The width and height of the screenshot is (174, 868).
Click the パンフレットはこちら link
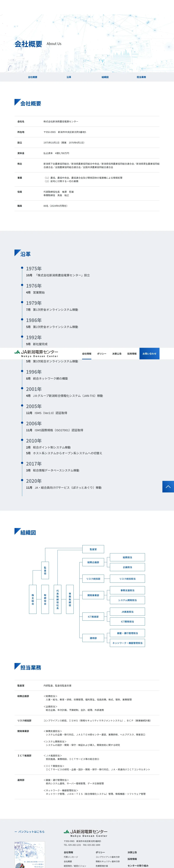pyautogui.click(x=29, y=832)
